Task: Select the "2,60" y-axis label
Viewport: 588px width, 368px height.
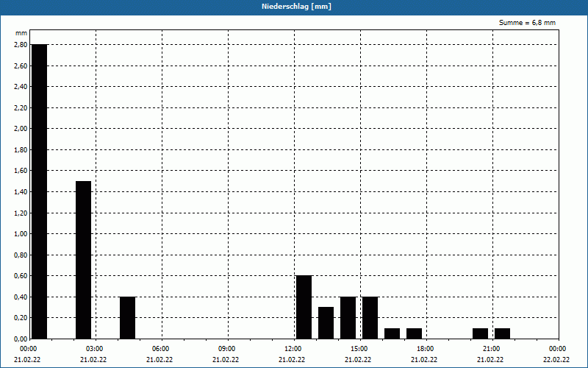Action: click(x=21, y=66)
